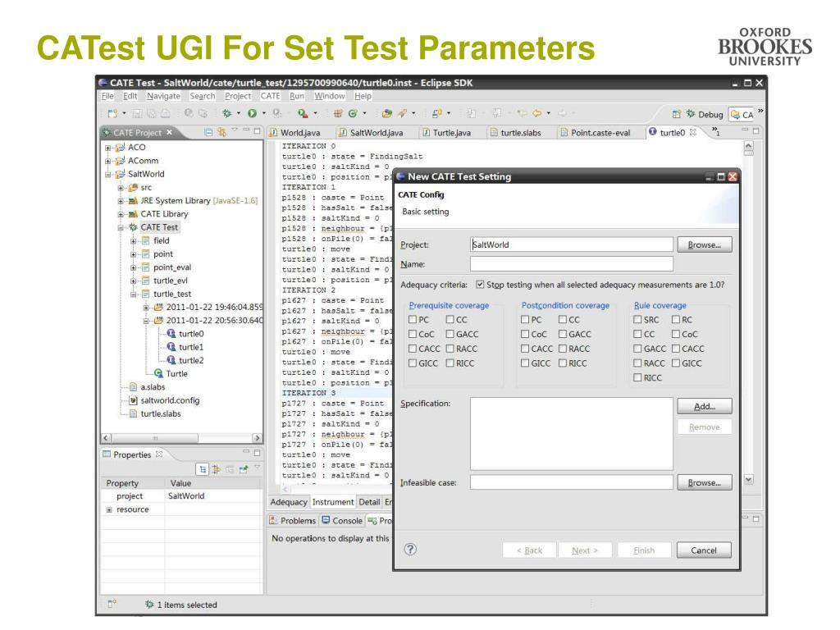This screenshot has height=630, width=840.
Task: Click the Next button in the dialog
Action: click(x=584, y=550)
